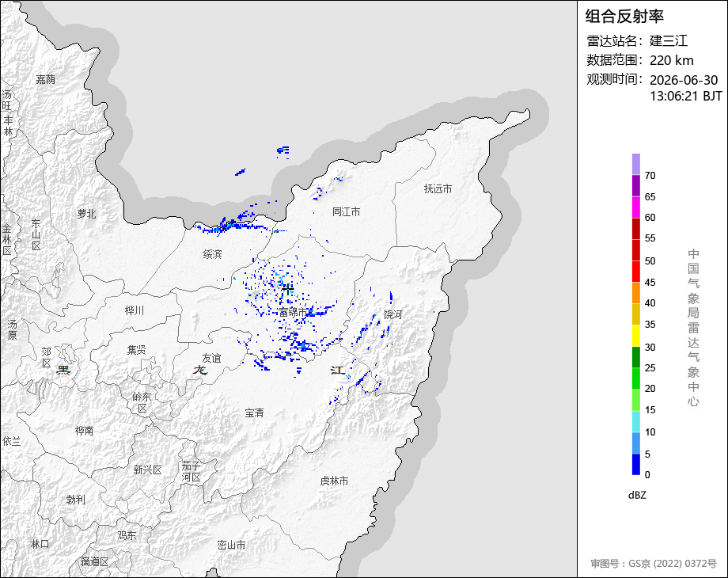Click the 桦南 map label
The width and height of the screenshot is (728, 578).
85,431
